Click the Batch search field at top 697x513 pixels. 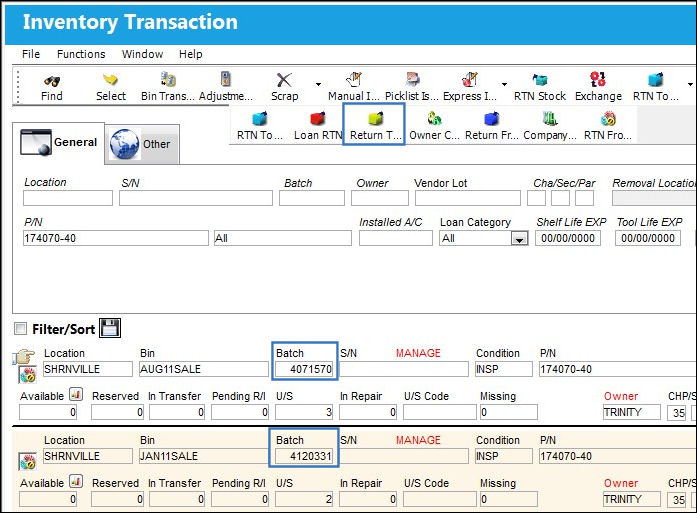pos(312,198)
